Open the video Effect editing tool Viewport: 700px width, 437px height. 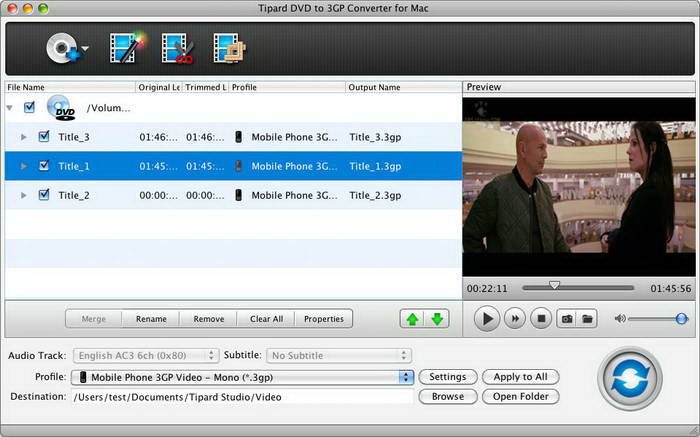127,48
